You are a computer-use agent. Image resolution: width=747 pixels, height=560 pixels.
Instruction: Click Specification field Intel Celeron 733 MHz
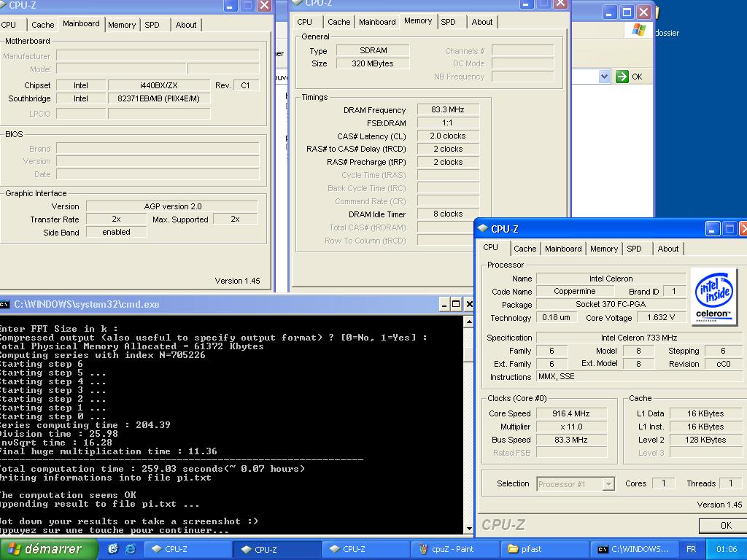[x=639, y=338]
